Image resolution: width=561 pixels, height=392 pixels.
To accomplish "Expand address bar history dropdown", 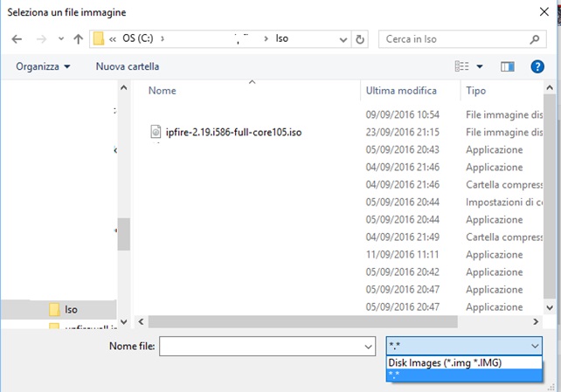I will point(343,39).
